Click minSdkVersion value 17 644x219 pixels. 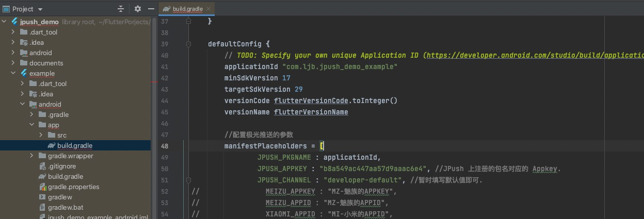pyautogui.click(x=286, y=78)
